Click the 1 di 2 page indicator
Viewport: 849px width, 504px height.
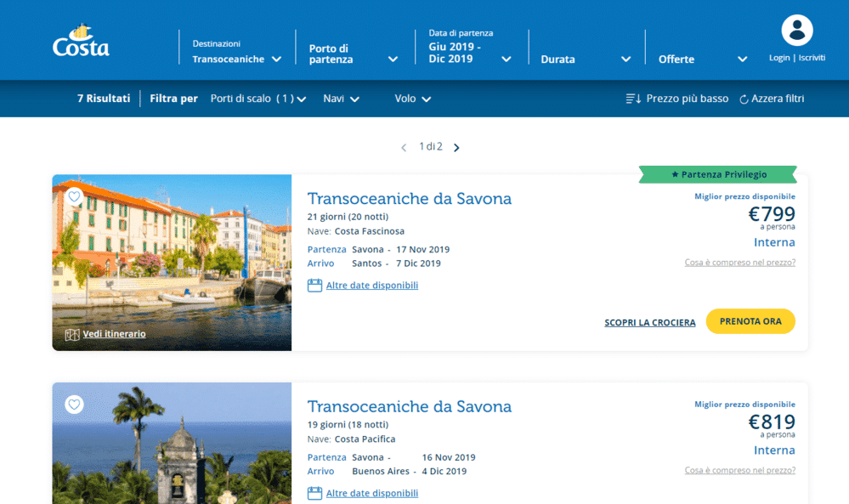click(x=431, y=147)
